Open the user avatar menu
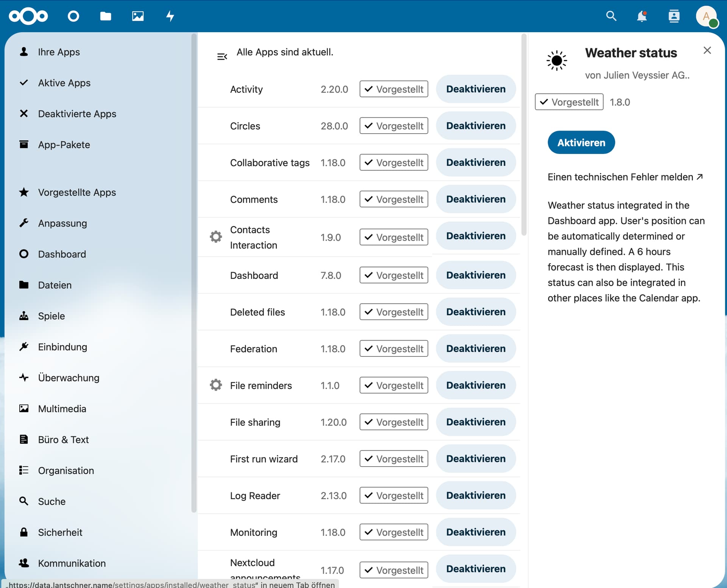Screen dimensions: 727x588 (707, 17)
